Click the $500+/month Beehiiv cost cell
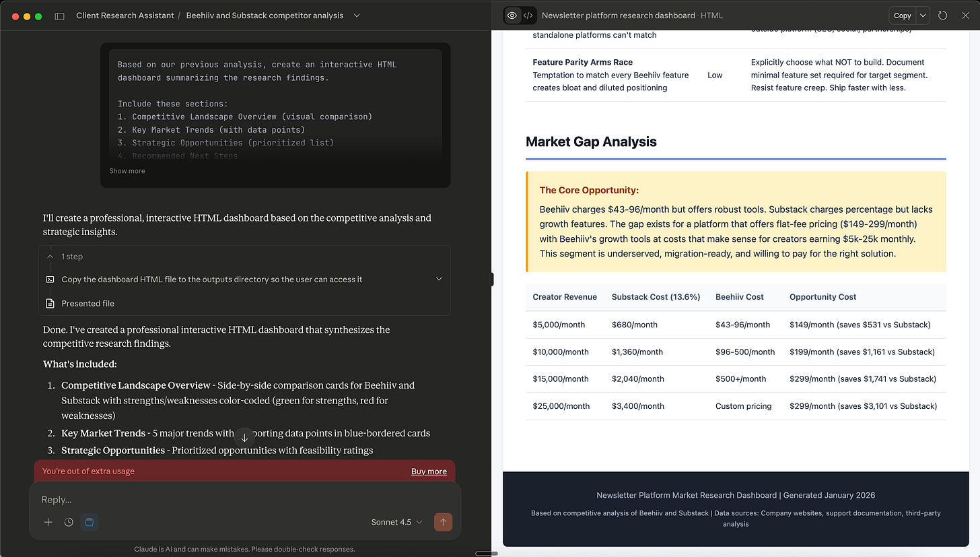The image size is (980, 557). point(741,379)
